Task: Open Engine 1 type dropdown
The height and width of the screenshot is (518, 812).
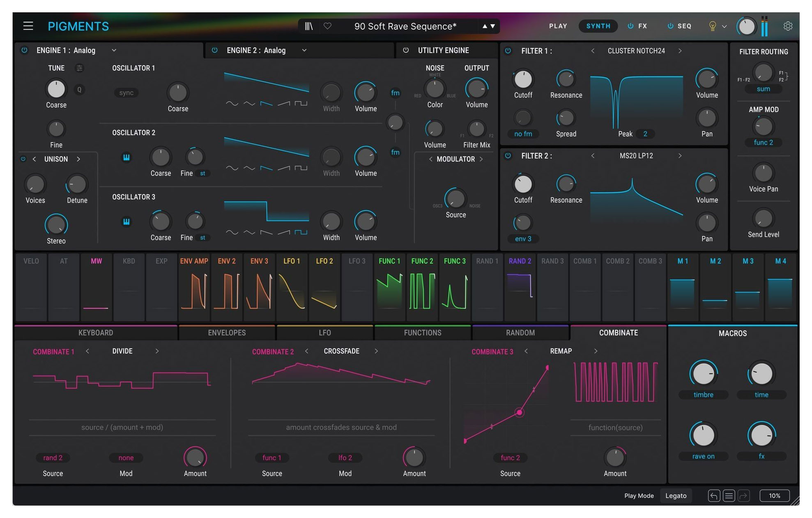Action: point(114,50)
